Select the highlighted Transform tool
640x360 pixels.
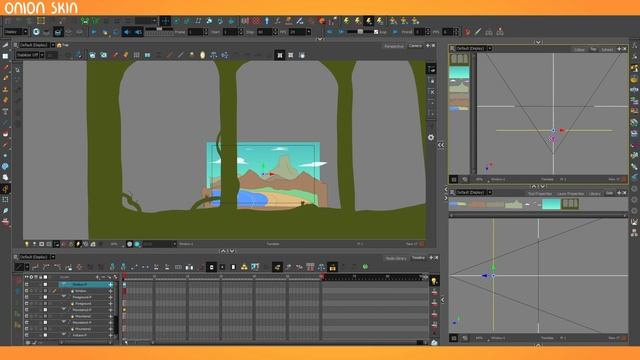tap(5, 189)
